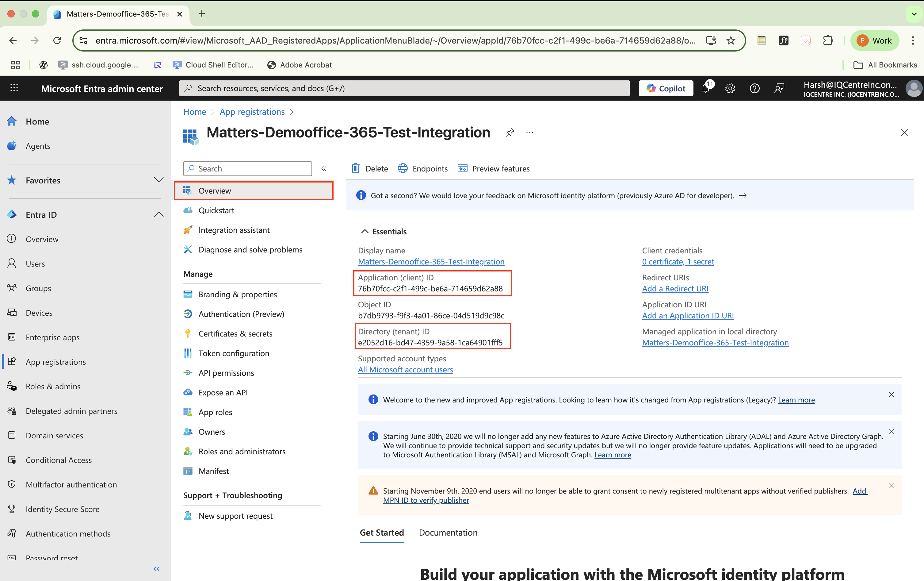The height and width of the screenshot is (581, 924).
Task: Select Overview in the app menu
Action: [254, 191]
